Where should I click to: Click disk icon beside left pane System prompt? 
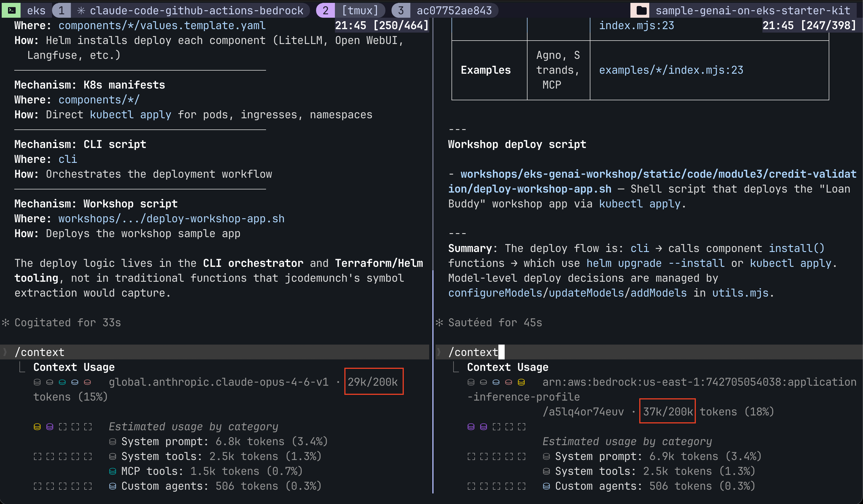[112, 442]
